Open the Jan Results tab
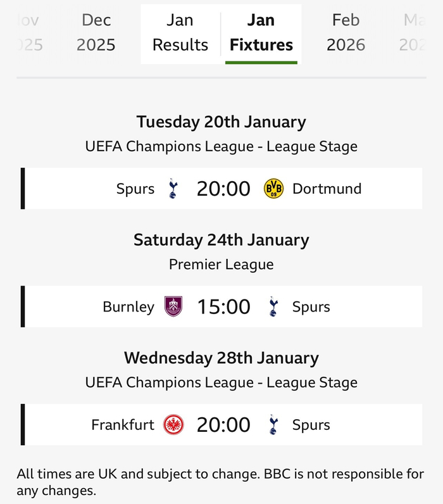 click(180, 32)
